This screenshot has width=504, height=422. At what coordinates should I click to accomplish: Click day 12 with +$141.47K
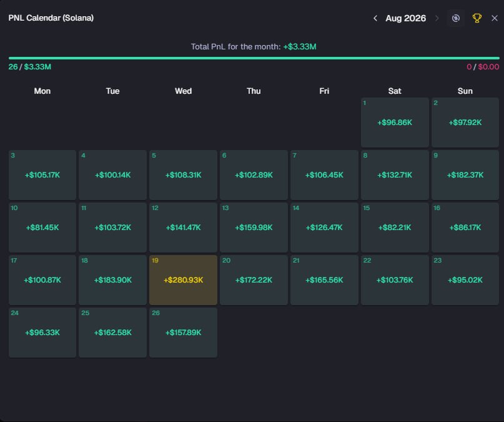183,228
